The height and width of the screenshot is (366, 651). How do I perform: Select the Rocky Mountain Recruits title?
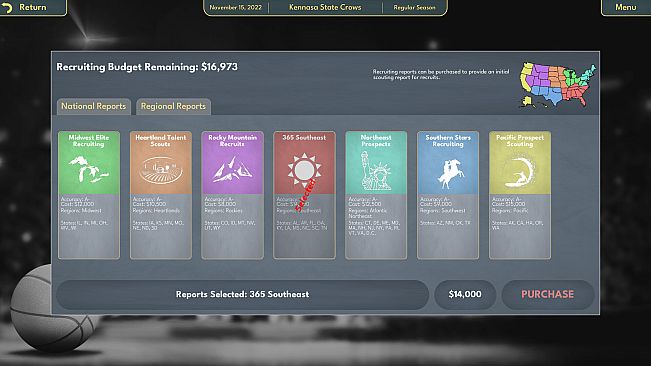(232, 141)
